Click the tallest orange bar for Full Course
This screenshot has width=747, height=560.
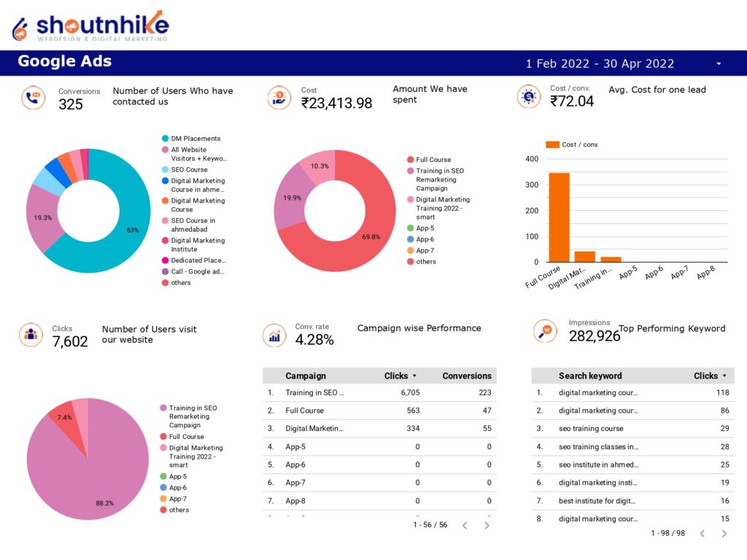[x=559, y=217]
